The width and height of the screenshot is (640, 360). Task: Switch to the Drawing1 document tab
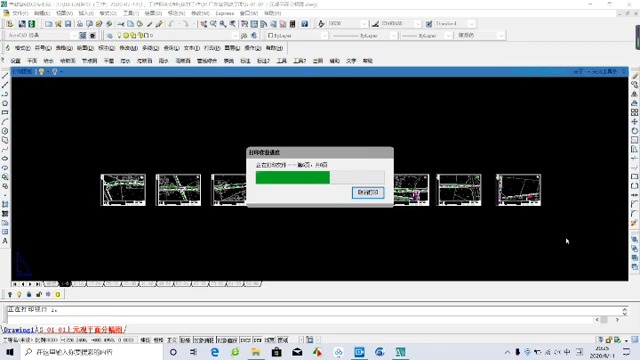18,330
